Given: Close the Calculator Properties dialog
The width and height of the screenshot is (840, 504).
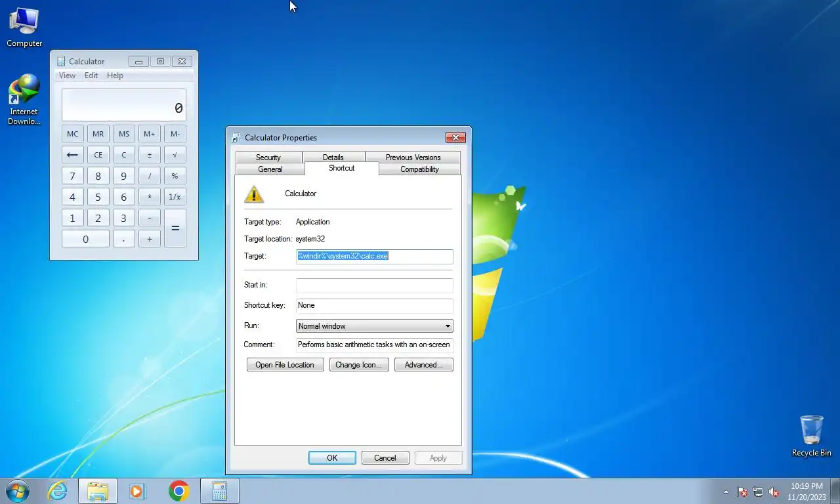Looking at the screenshot, I should coord(455,137).
